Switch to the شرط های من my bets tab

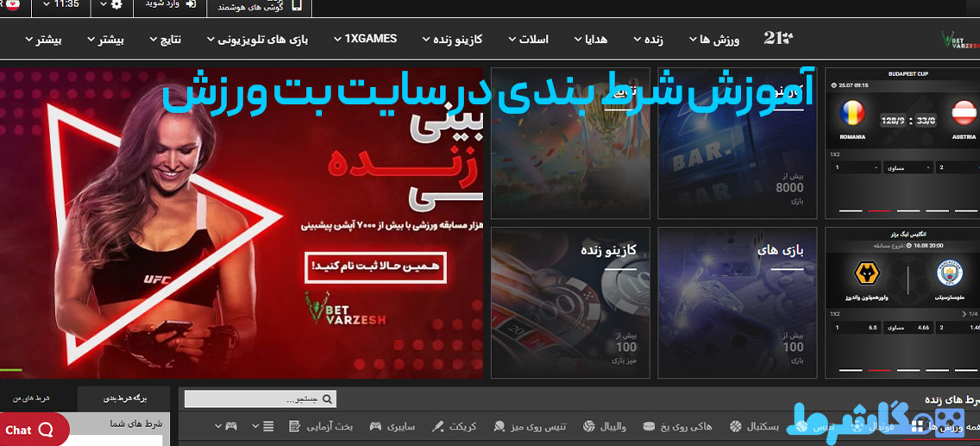31,398
